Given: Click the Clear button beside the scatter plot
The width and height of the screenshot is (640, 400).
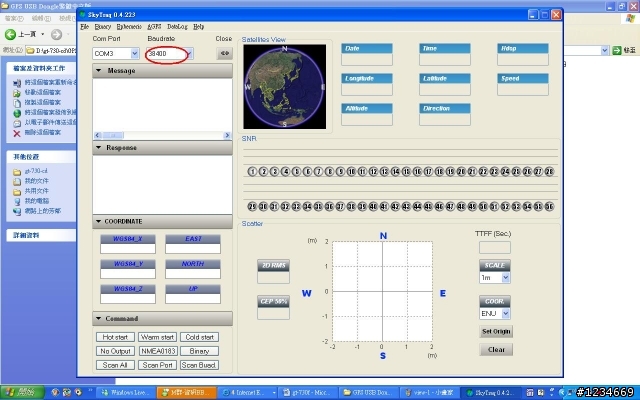Looking at the screenshot, I should tap(496, 350).
